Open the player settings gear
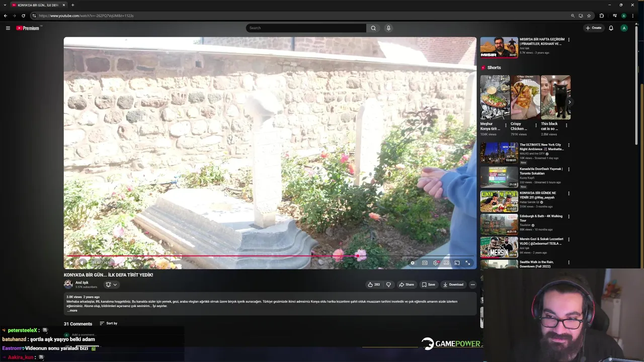 436,262
